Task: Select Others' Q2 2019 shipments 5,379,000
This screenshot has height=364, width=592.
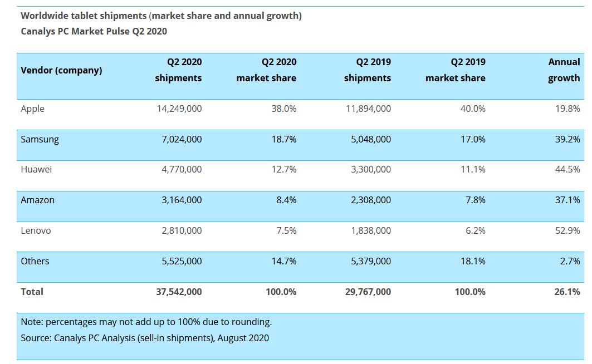Action: [371, 262]
